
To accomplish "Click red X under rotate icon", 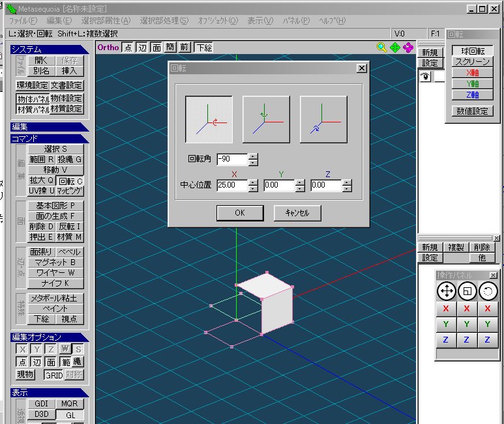I will [488, 309].
